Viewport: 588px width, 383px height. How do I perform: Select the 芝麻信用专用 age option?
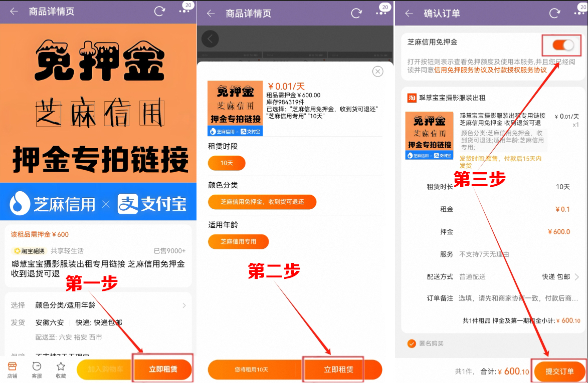238,241
